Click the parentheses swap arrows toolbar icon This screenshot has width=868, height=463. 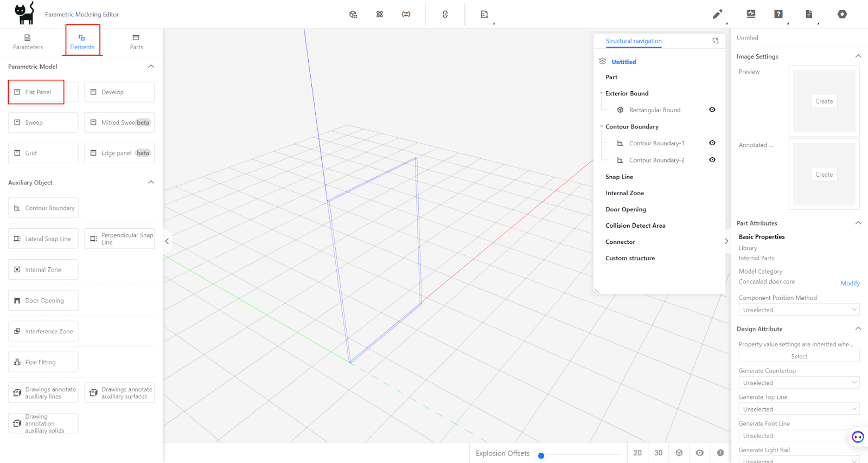tap(406, 14)
